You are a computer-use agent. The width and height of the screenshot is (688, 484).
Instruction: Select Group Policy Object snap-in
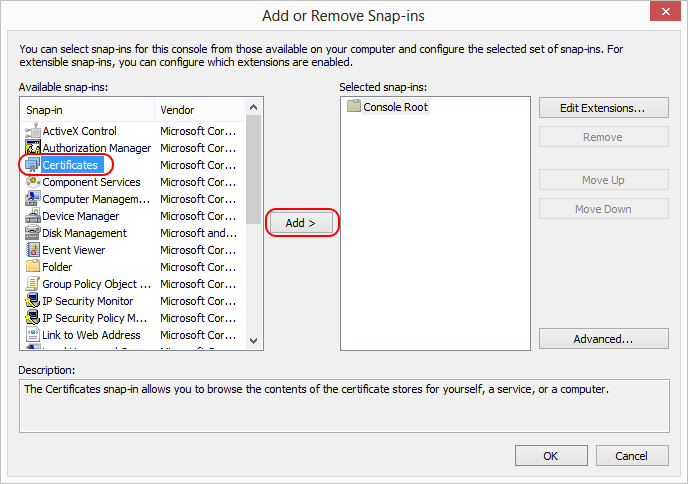click(90, 284)
